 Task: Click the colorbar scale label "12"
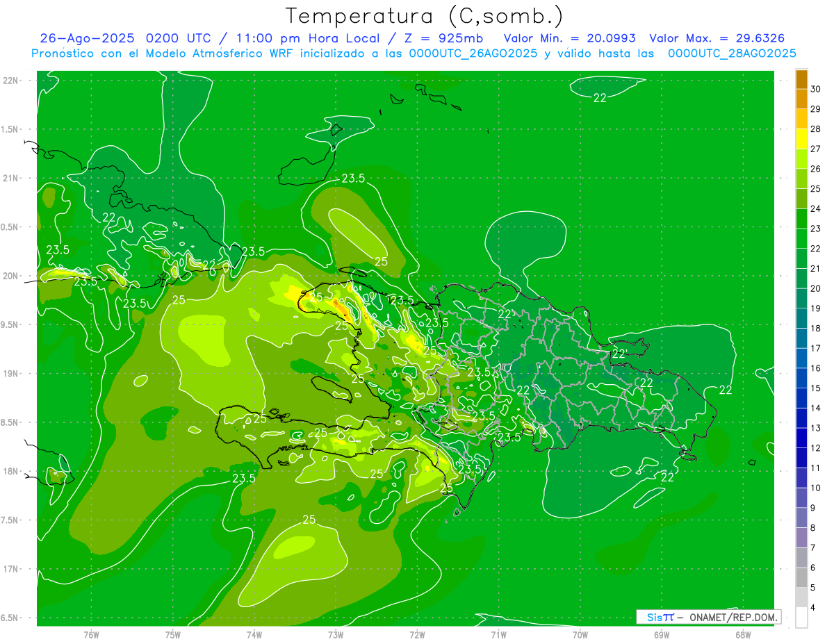pos(816,448)
